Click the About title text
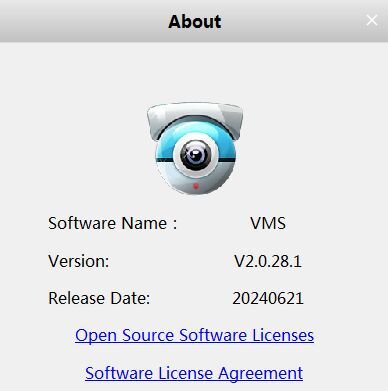 pos(195,22)
